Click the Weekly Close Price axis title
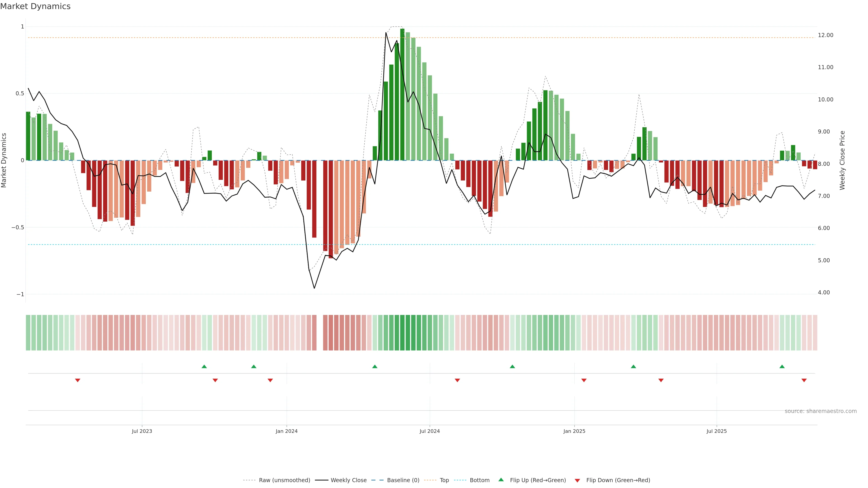Image resolution: width=868 pixels, height=488 pixels. tap(842, 160)
